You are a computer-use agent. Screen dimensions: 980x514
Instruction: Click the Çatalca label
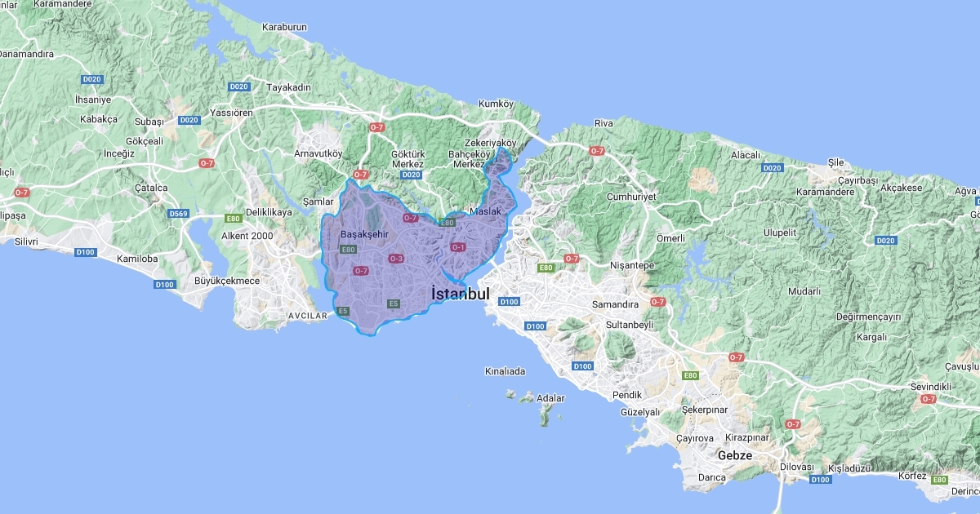tap(151, 187)
